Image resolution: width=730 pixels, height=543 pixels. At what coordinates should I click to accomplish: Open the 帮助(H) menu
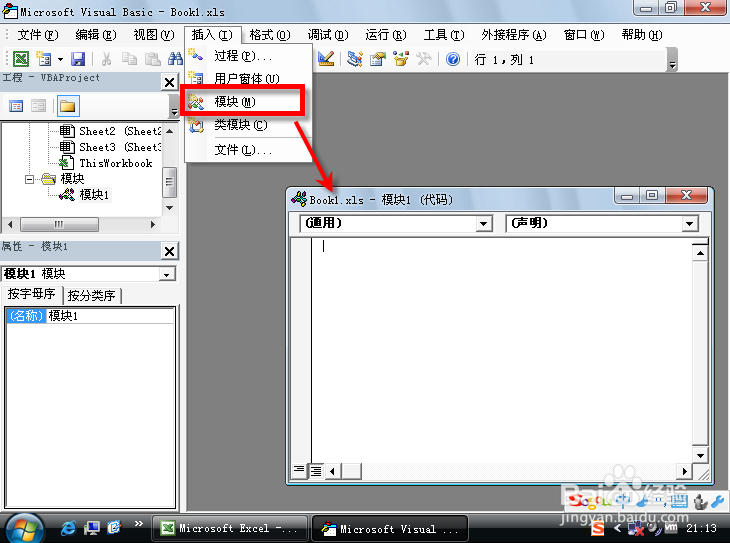(642, 35)
